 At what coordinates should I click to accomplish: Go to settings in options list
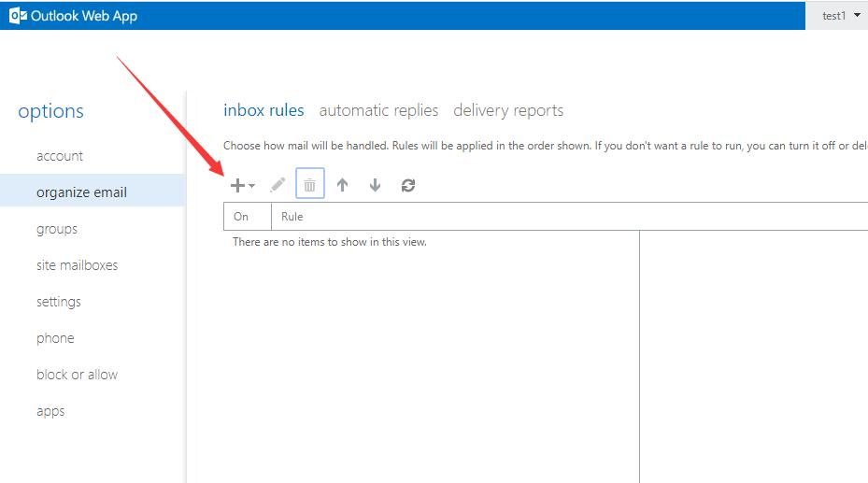pos(59,302)
